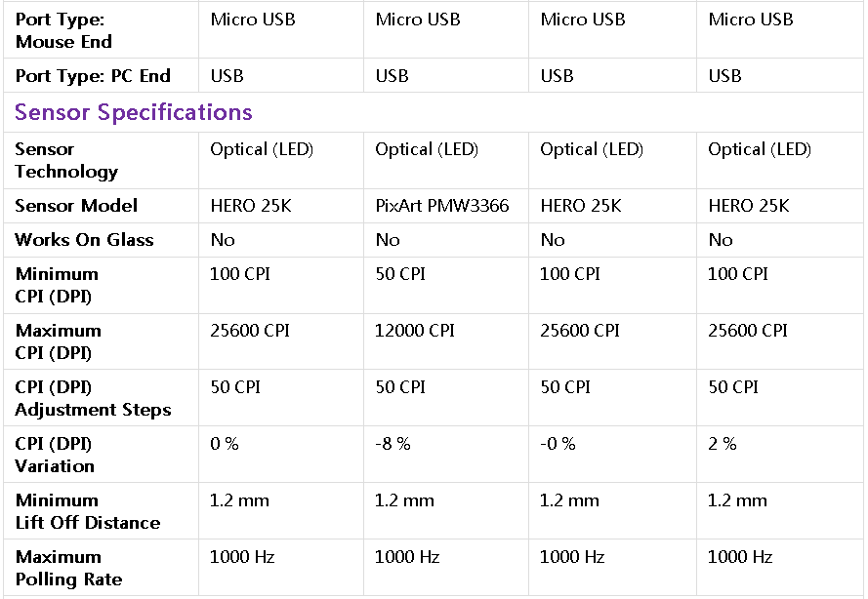Click the Sensor Specifications section heading
Image resolution: width=868 pixels, height=599 pixels.
pyautogui.click(x=134, y=113)
